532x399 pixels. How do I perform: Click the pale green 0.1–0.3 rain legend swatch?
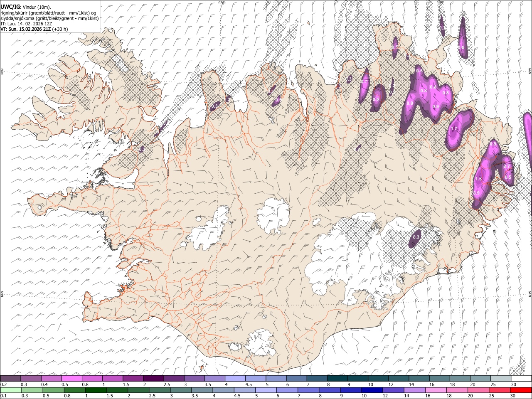point(11,390)
